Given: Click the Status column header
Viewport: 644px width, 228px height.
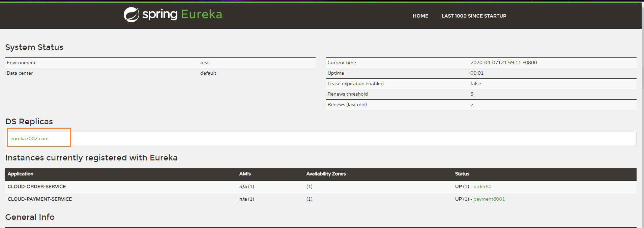Looking at the screenshot, I should click(x=462, y=174).
